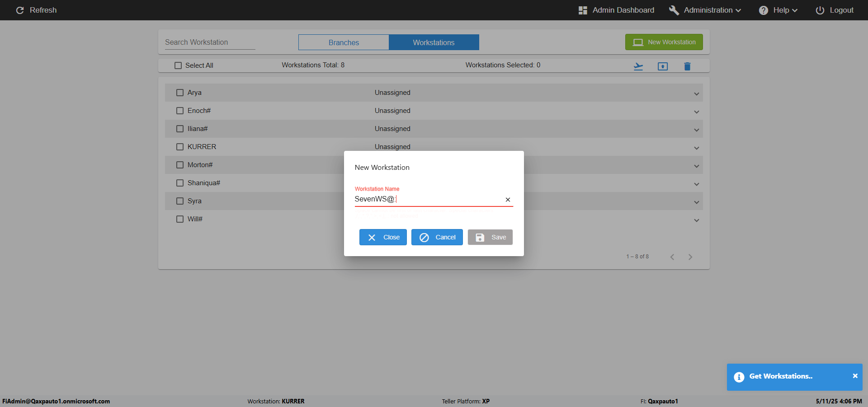This screenshot has width=868, height=407.
Task: Click the assign-to-branch plane icon
Action: [638, 66]
